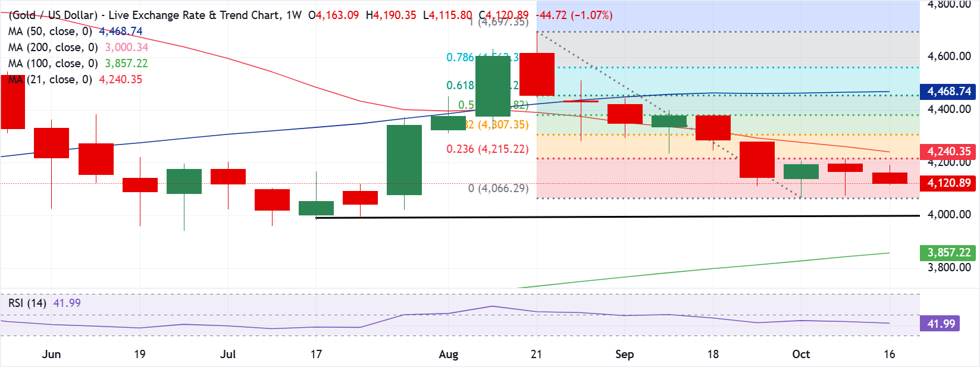
Task: Click the 4,400.00 price axis label
Action: point(949,109)
